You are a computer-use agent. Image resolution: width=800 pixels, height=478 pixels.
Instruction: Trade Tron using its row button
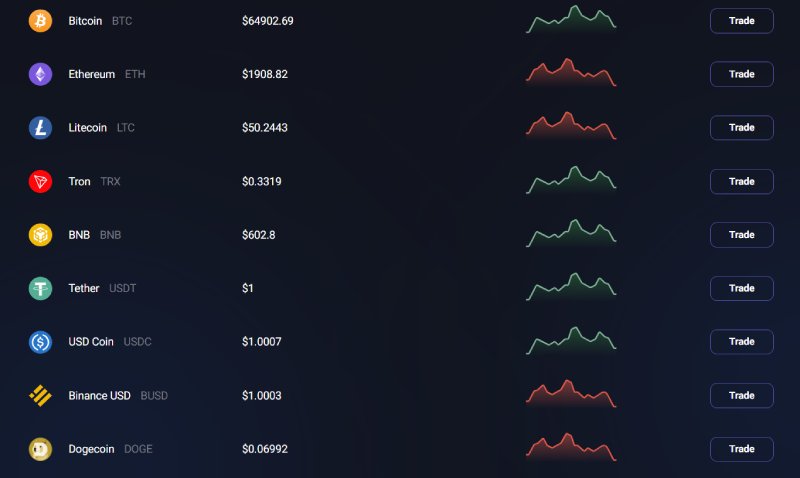pos(741,182)
